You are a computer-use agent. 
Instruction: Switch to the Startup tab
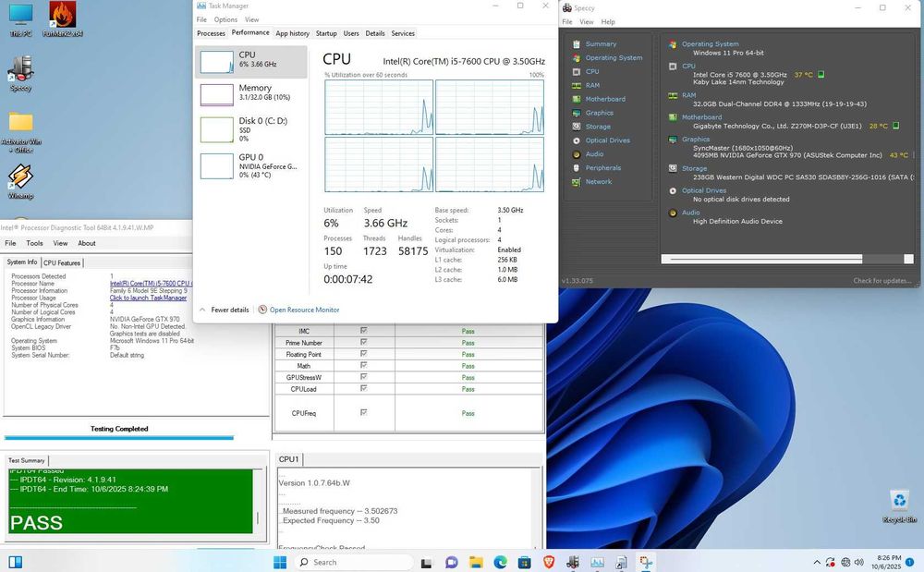(x=326, y=33)
